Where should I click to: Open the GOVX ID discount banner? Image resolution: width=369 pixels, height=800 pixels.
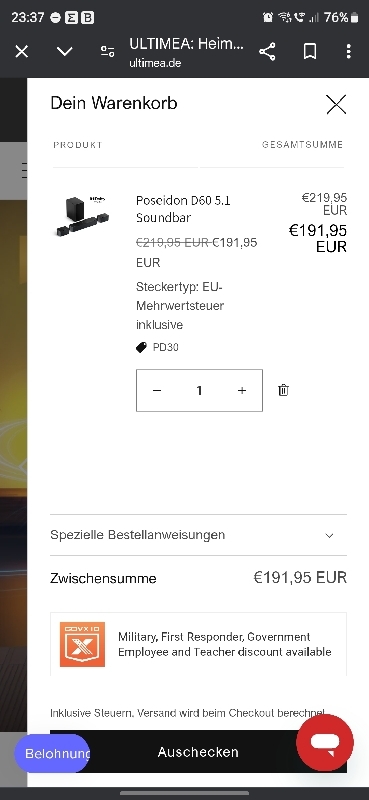[x=199, y=644]
